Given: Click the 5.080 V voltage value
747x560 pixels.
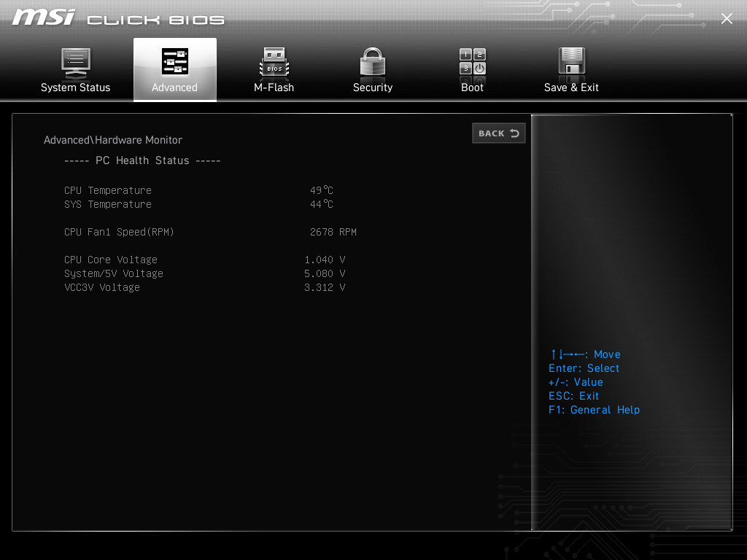Looking at the screenshot, I should [x=325, y=273].
